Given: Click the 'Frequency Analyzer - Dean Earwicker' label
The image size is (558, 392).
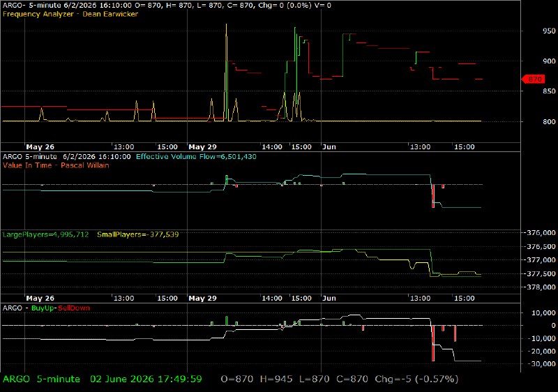Looking at the screenshot, I should [x=70, y=14].
